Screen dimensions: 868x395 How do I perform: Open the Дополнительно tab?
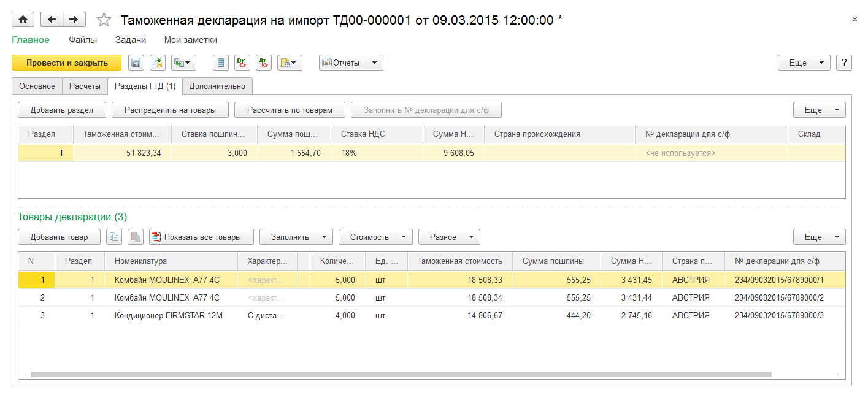tap(217, 86)
